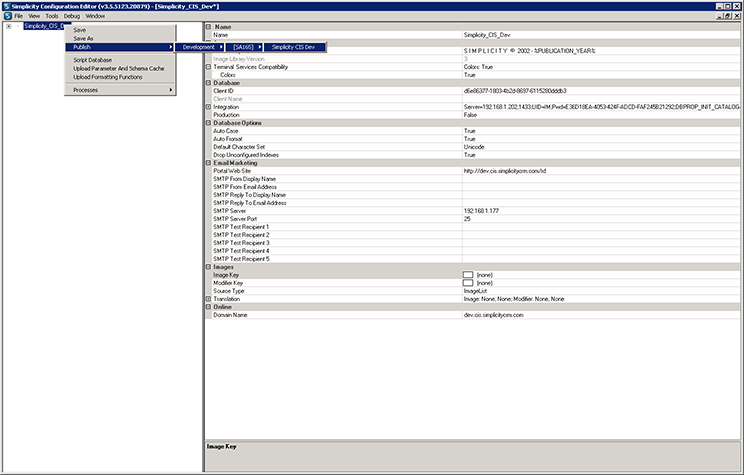Restore the inner document window
The height and width of the screenshot is (475, 744).
click(x=728, y=16)
